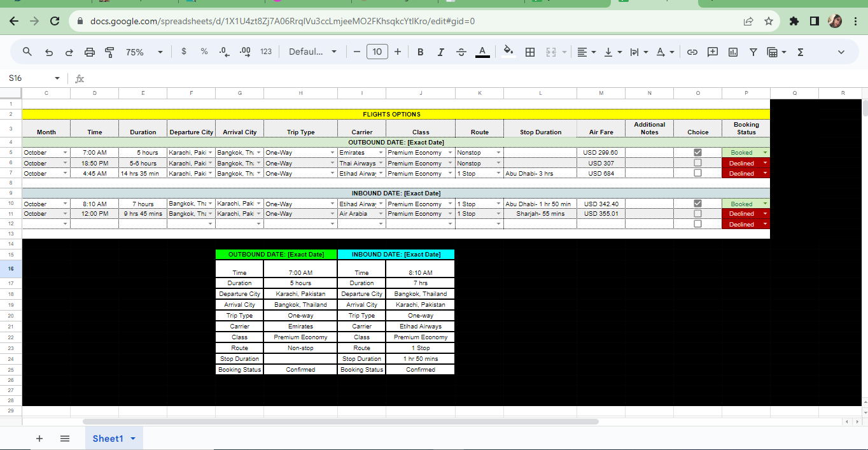Open the fill color picker

click(508, 52)
